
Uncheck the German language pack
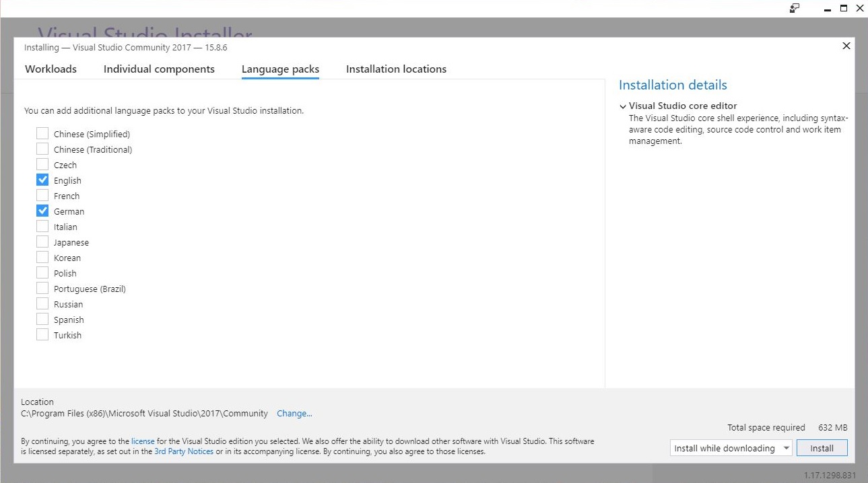click(x=42, y=211)
